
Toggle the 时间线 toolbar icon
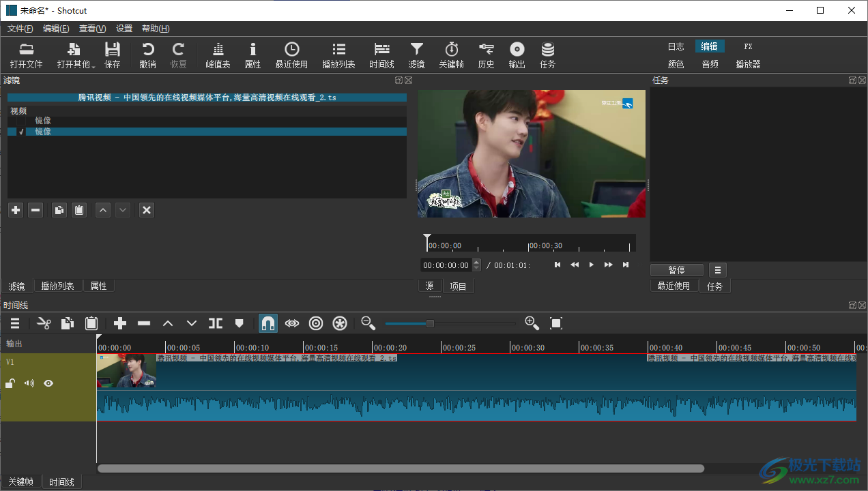tap(381, 55)
